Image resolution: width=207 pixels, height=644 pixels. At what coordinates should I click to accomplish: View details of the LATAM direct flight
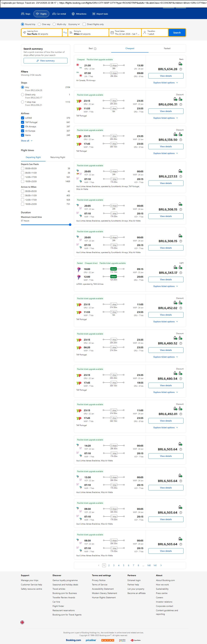166,279
